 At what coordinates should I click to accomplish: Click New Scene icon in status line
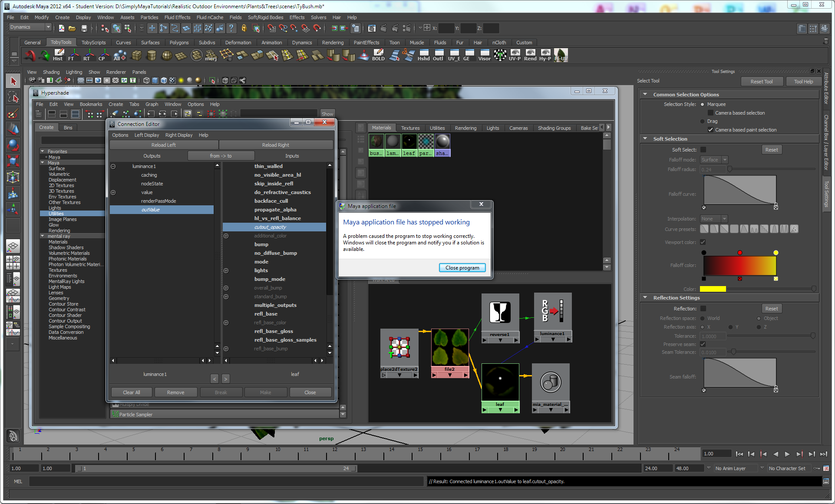[61, 28]
